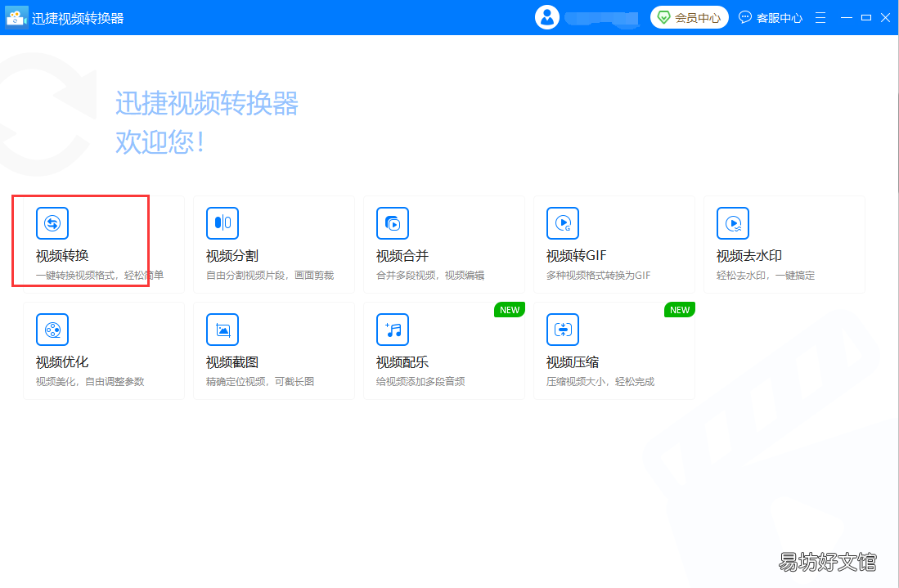Image resolution: width=899 pixels, height=588 pixels.
Task: Click the 视频截图 title text
Action: tap(232, 362)
